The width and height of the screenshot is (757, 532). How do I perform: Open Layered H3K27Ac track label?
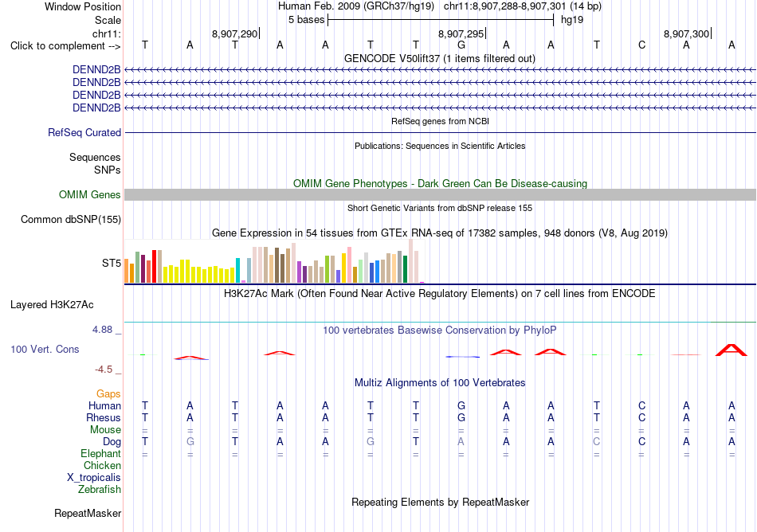[52, 305]
